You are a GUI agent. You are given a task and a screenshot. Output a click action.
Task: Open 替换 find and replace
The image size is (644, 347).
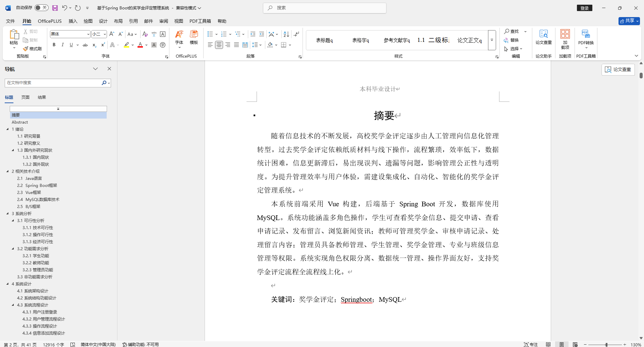click(x=514, y=40)
